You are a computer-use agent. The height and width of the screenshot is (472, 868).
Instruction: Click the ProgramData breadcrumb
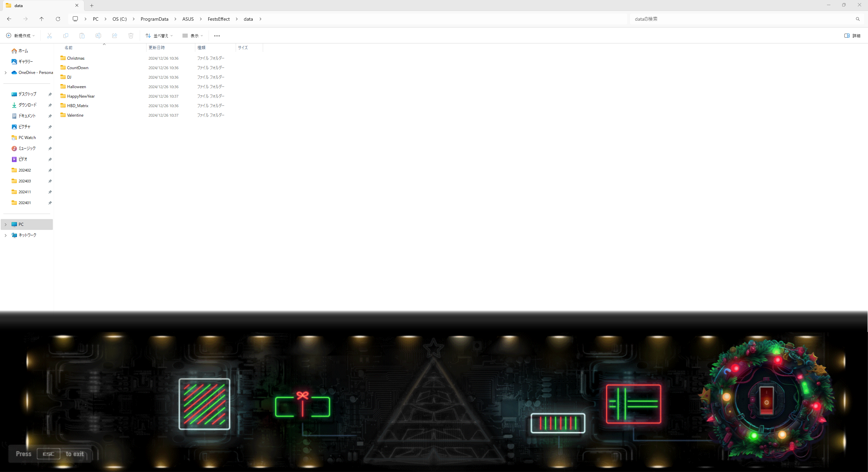(155, 19)
